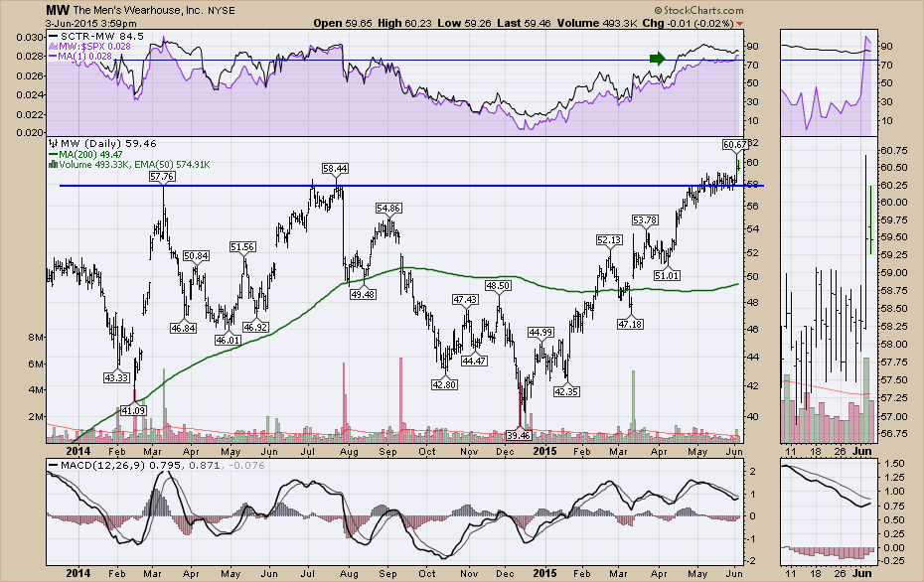The image size is (924, 582).
Task: Click the SCTR-MW 84.5 legend label
Action: coord(96,37)
